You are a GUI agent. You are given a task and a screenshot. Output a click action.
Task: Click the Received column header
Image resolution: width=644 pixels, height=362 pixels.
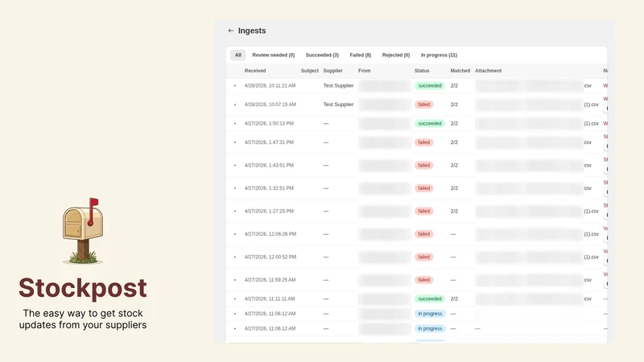[255, 71]
